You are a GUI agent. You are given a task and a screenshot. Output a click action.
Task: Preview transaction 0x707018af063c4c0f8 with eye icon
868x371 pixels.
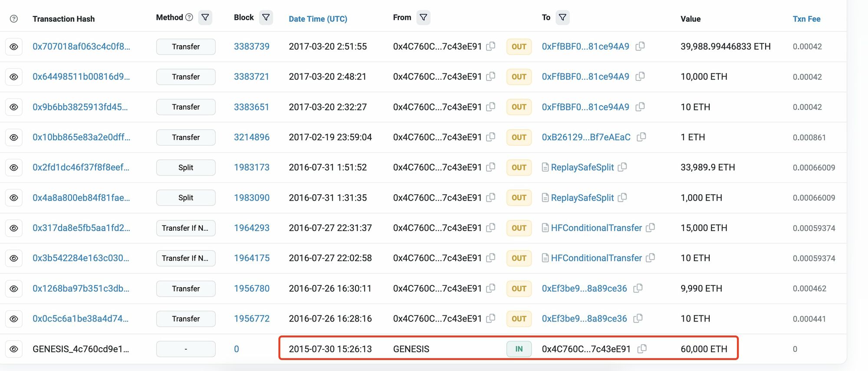14,46
